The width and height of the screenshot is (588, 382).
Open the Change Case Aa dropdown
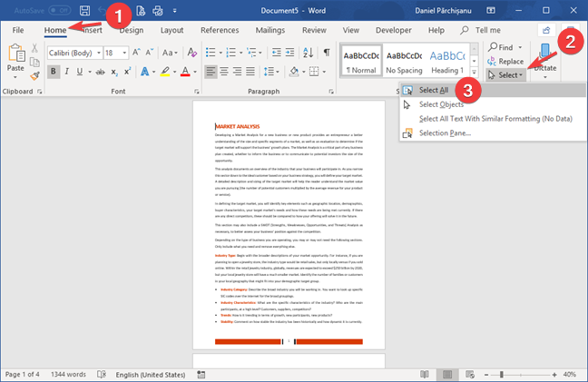click(x=170, y=53)
